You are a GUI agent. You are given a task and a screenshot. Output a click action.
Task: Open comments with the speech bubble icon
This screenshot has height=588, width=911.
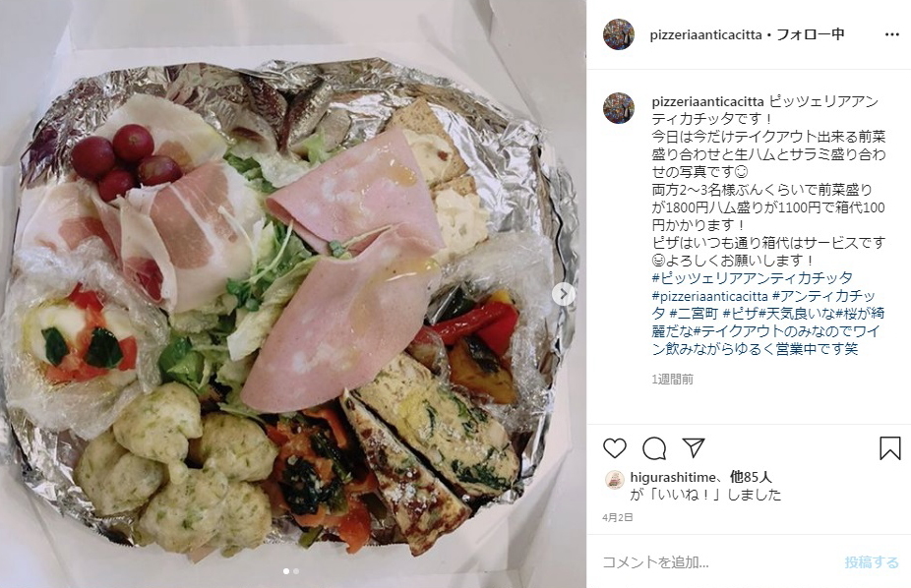tap(654, 448)
